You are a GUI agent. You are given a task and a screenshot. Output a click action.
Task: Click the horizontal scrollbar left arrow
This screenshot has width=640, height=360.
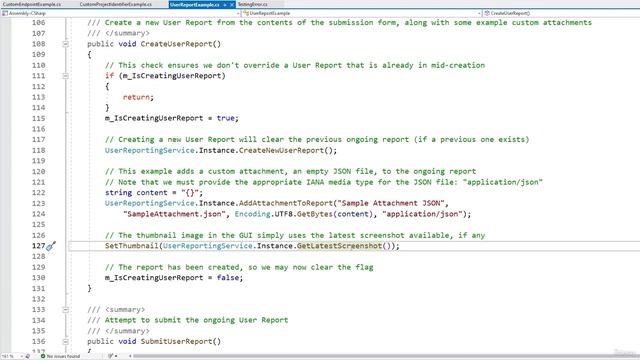pyautogui.click(x=130, y=356)
